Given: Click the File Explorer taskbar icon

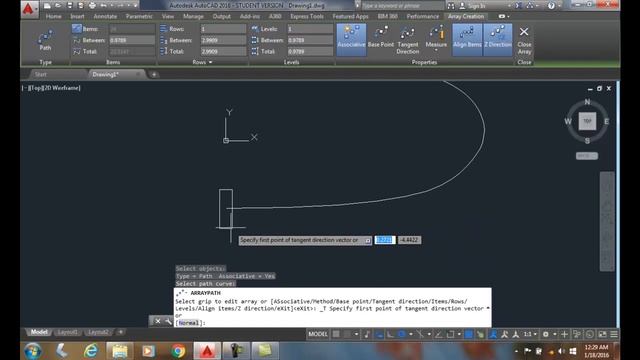Looking at the screenshot, I should coord(120,351).
